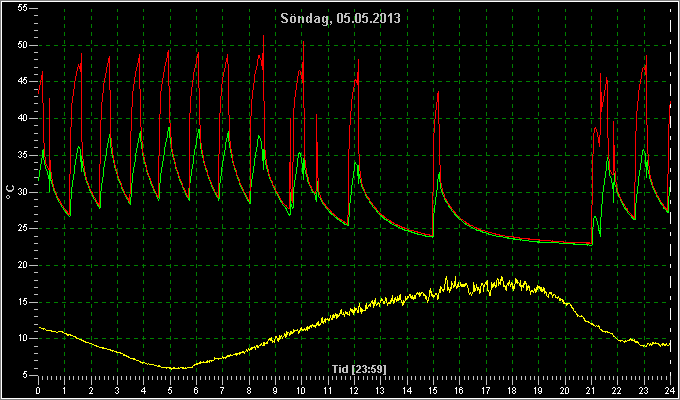Click y-axis value 50
This screenshot has width=680, height=400.
(23, 45)
